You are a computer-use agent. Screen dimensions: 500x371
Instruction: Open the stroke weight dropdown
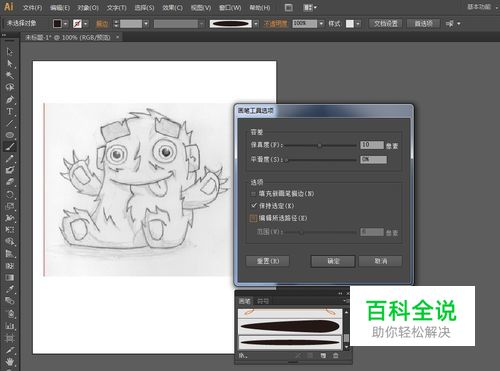pos(146,24)
